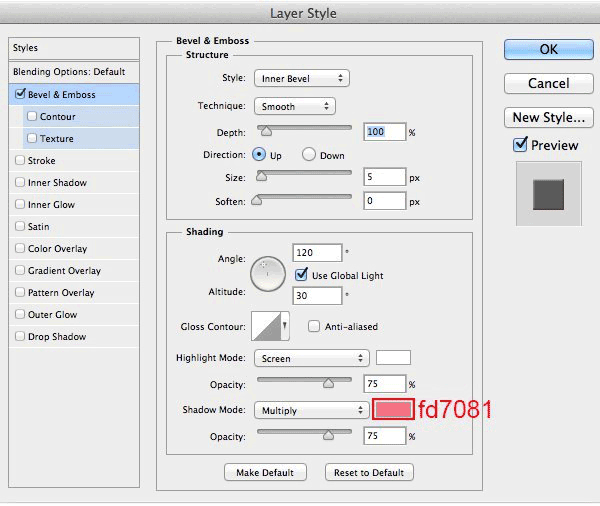Image resolution: width=600 pixels, height=506 pixels.
Task: Select the Down direction radio button
Action: pos(309,155)
